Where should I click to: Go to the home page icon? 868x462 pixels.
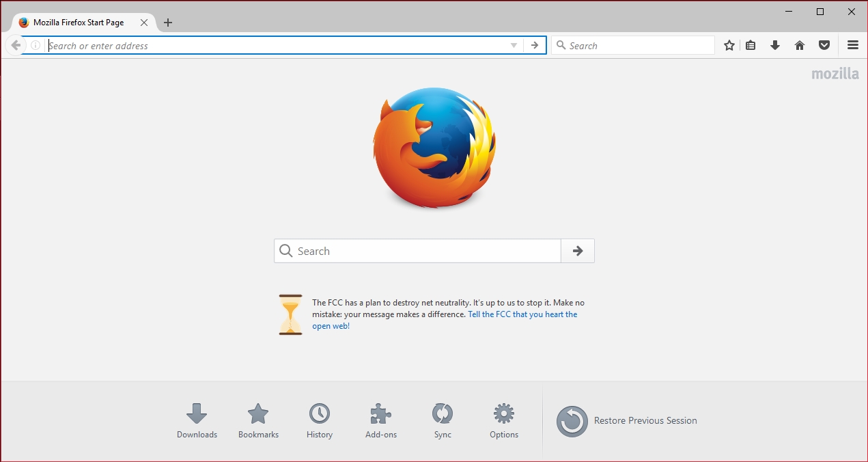(x=800, y=45)
